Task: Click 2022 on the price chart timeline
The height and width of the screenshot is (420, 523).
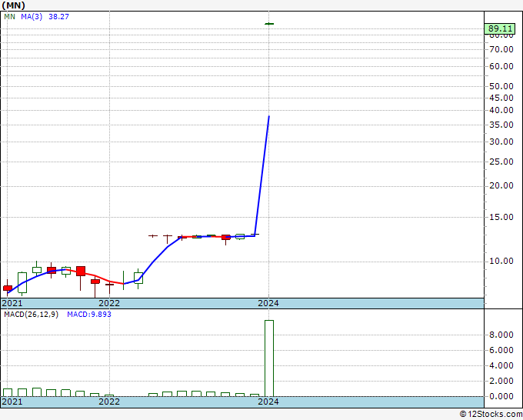Action: tap(109, 303)
